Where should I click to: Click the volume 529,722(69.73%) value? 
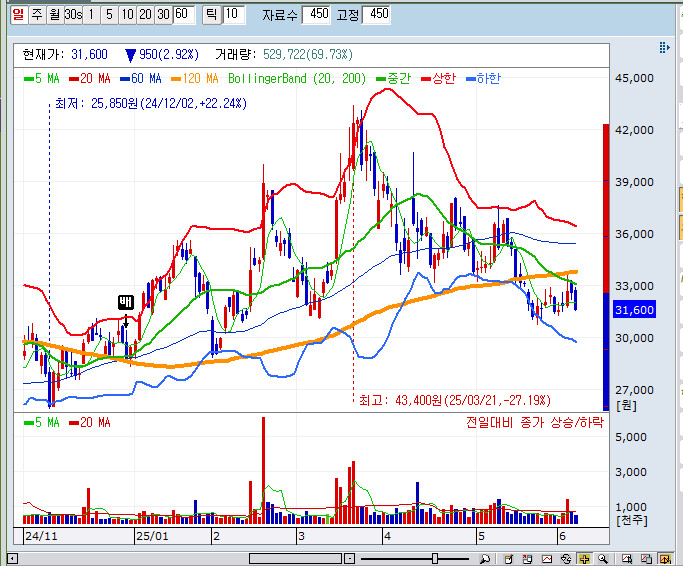coord(308,54)
